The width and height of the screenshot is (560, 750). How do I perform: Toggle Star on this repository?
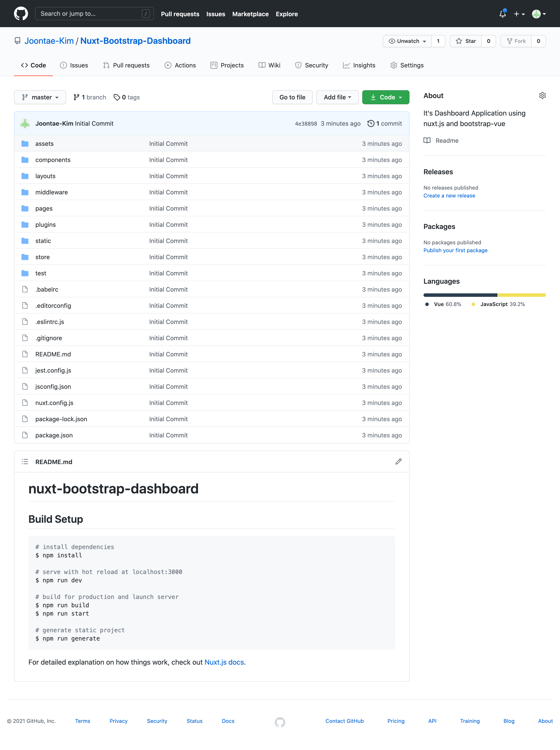466,41
